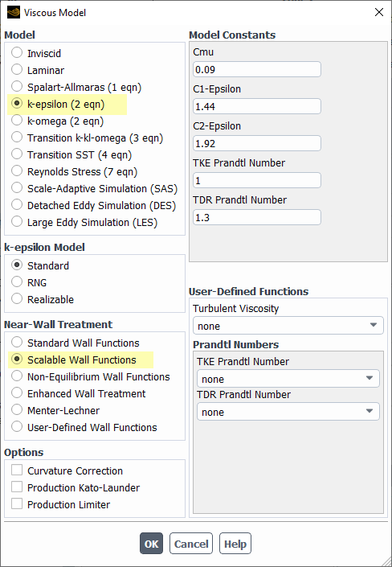Open Help for the Viscous Model
The height and width of the screenshot is (567, 392).
235,544
